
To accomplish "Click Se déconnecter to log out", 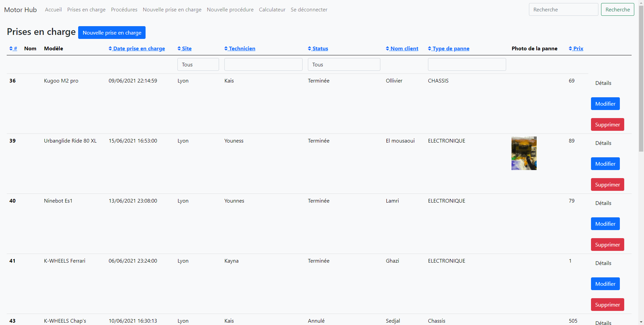I will pyautogui.click(x=309, y=10).
